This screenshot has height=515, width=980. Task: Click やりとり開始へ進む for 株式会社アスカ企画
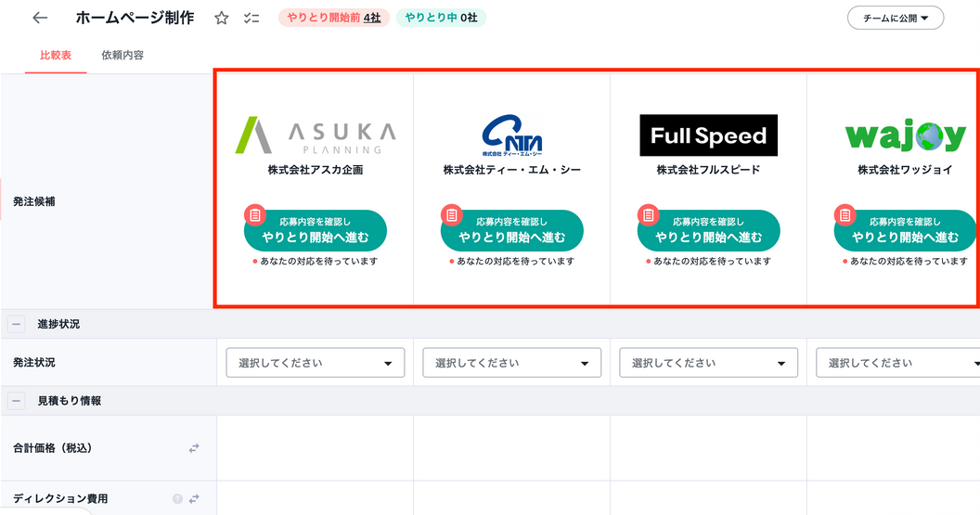tap(316, 231)
